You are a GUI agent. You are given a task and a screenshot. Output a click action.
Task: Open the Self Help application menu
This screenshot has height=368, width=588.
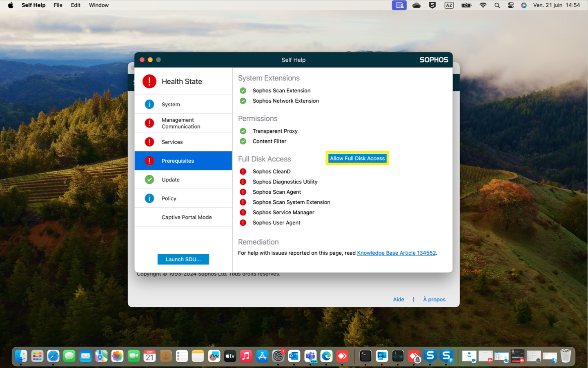tap(33, 5)
